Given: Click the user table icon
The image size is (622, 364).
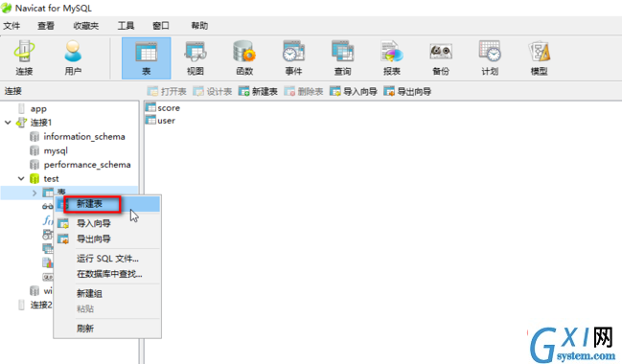Looking at the screenshot, I should click(x=150, y=120).
